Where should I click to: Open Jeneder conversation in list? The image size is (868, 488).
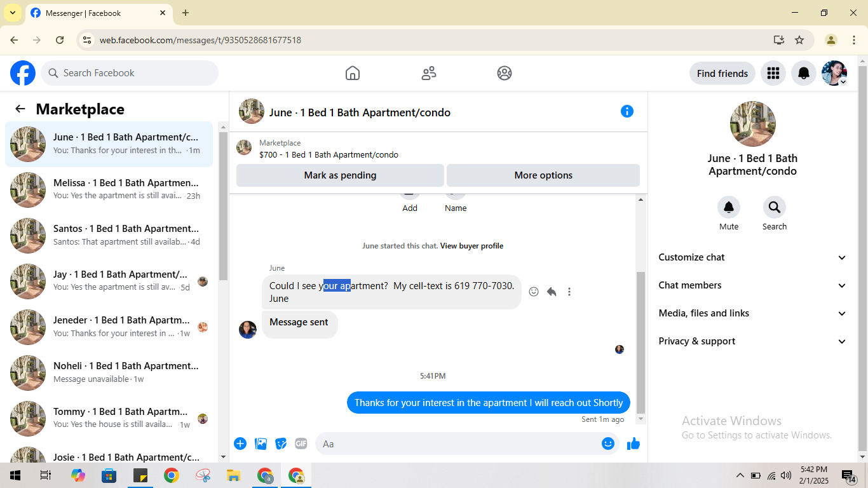pos(109,327)
